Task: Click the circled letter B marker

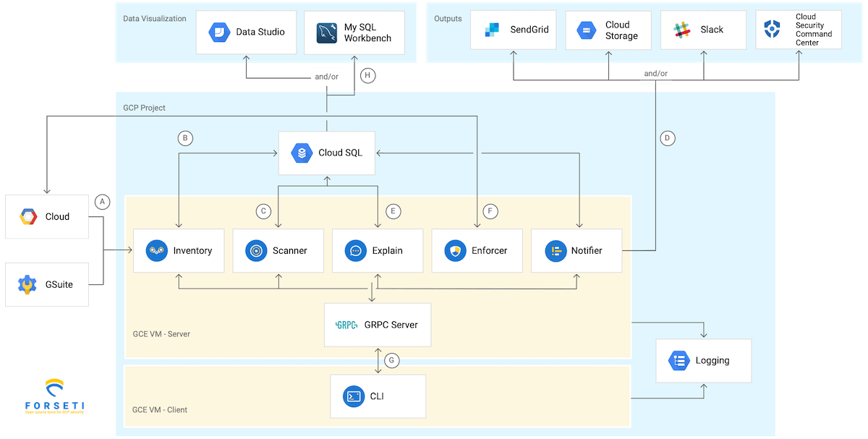Action: click(185, 137)
